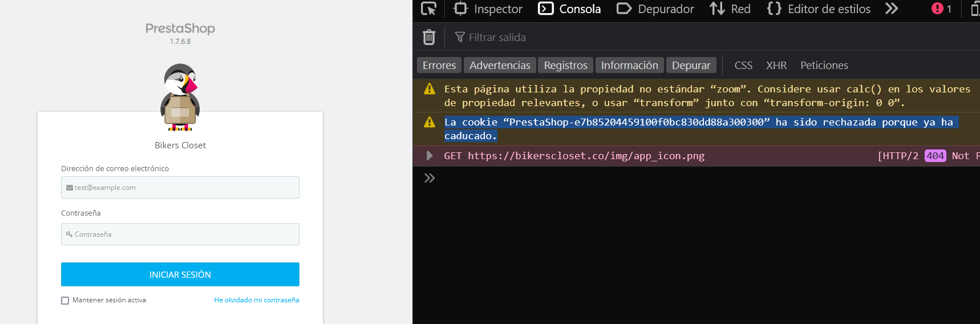This screenshot has width=980, height=324.
Task: Click the cookie rejected warning icon
Action: click(x=430, y=122)
